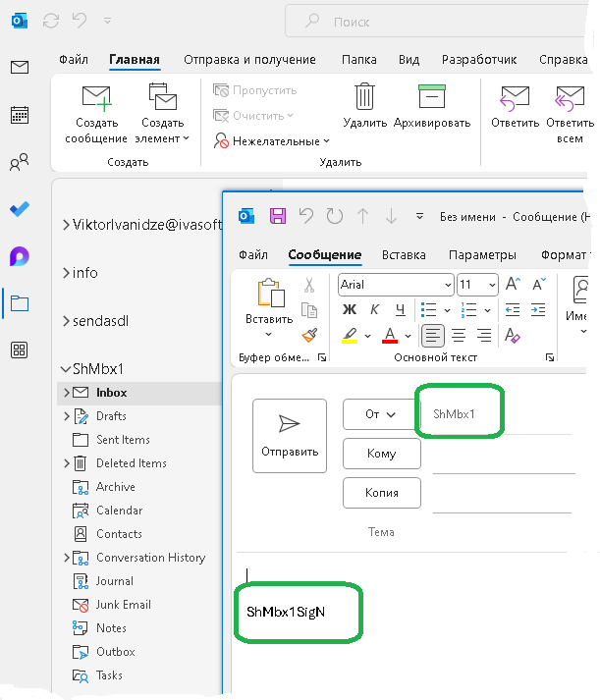
Task: Switch to Разработчик tab
Action: 479,59
